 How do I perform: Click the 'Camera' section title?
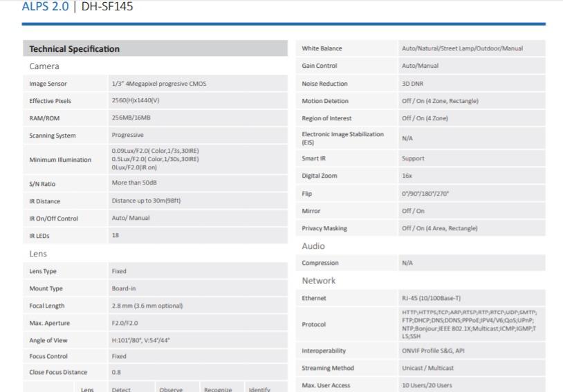44,66
